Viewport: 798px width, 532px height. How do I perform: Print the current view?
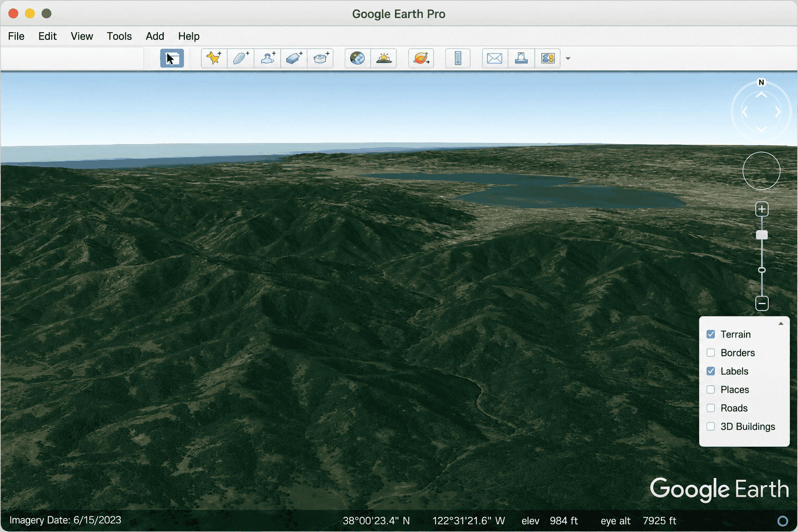pos(521,58)
